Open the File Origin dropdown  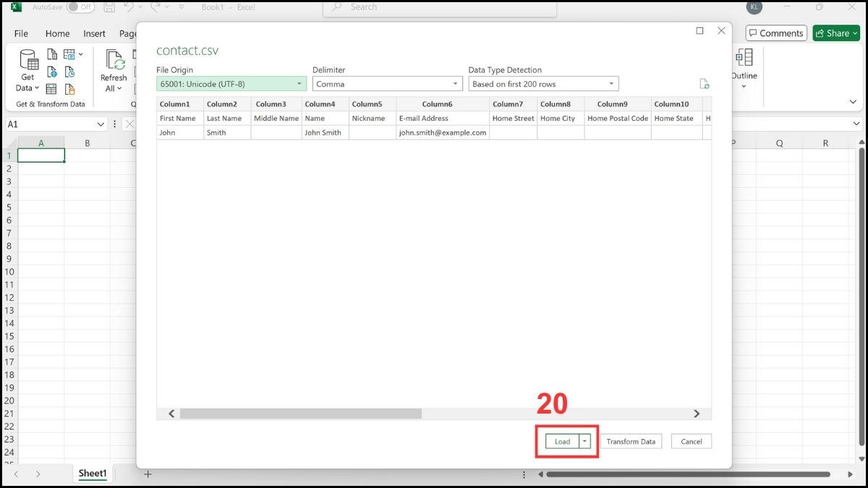pyautogui.click(x=299, y=84)
